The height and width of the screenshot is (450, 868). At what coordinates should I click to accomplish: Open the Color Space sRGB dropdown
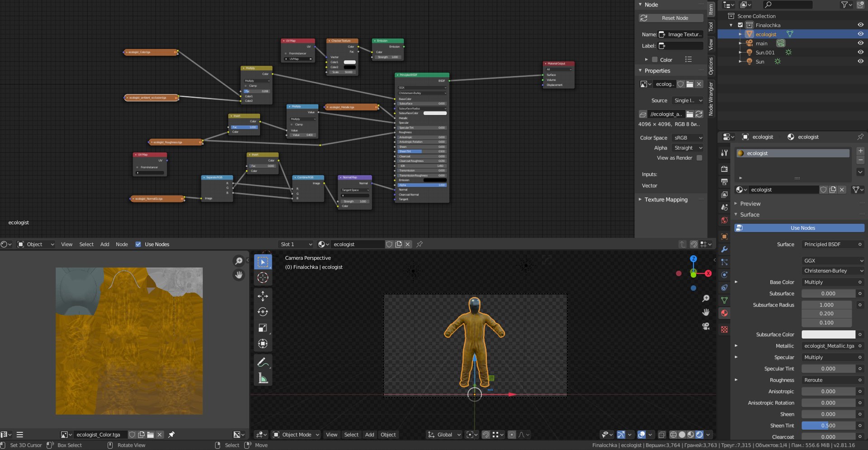pyautogui.click(x=688, y=138)
